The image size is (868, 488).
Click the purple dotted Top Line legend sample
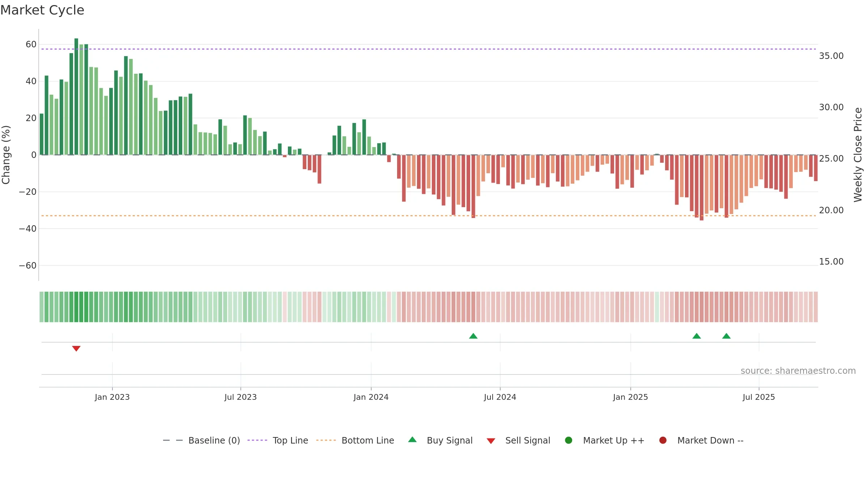click(257, 440)
